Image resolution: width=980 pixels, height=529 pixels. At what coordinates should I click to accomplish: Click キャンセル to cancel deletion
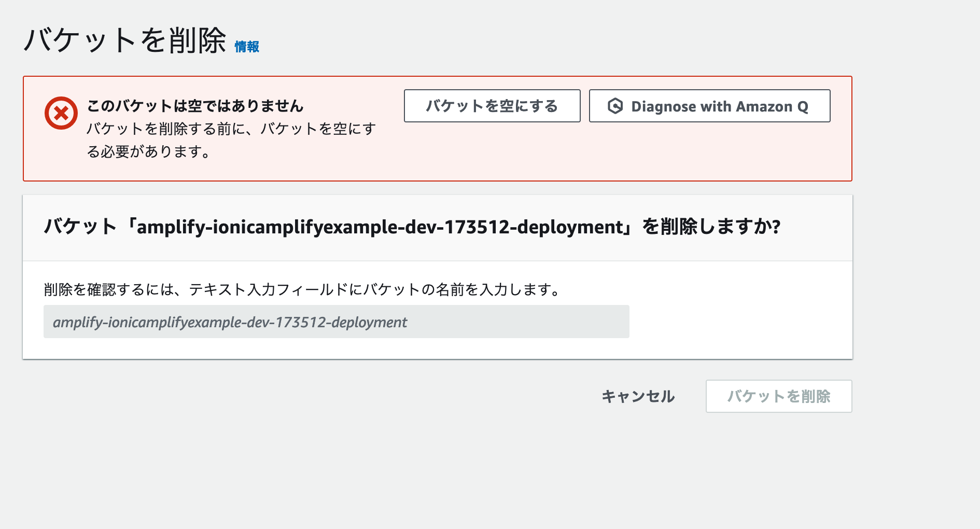click(x=638, y=396)
